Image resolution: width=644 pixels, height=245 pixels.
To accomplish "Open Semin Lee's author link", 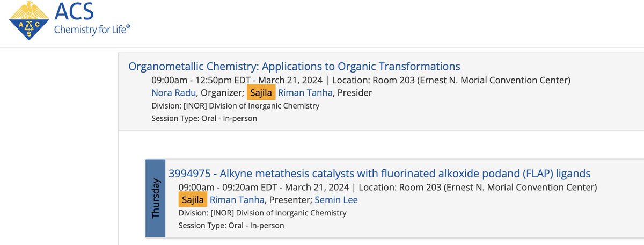I will (x=336, y=200).
